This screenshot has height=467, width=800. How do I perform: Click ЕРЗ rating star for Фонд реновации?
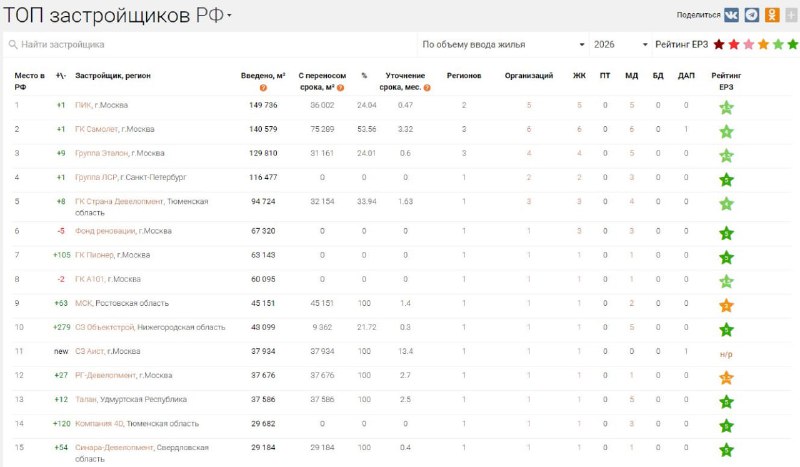(726, 233)
